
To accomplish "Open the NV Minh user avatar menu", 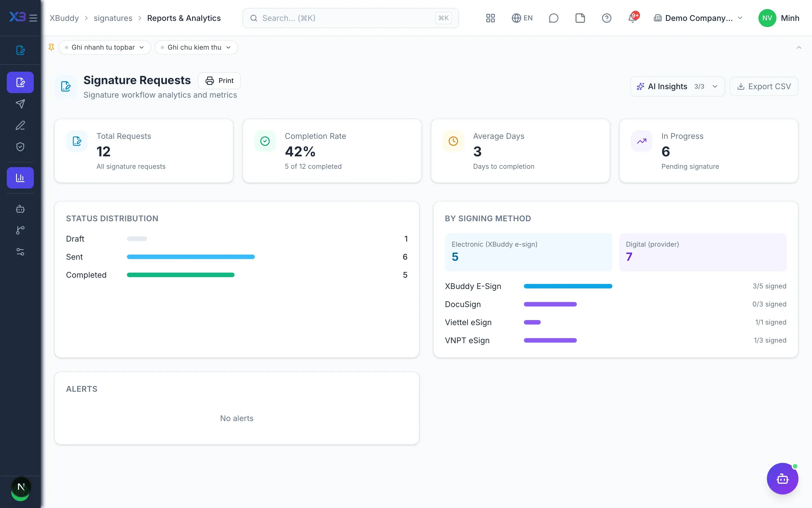I will pyautogui.click(x=779, y=18).
